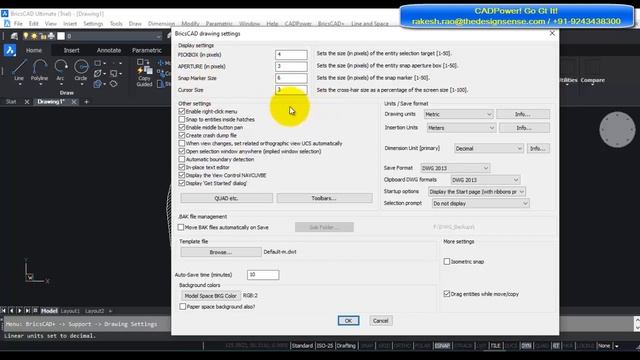
Task: Click the look-from navigation compass widget
Action: [x=617, y=129]
